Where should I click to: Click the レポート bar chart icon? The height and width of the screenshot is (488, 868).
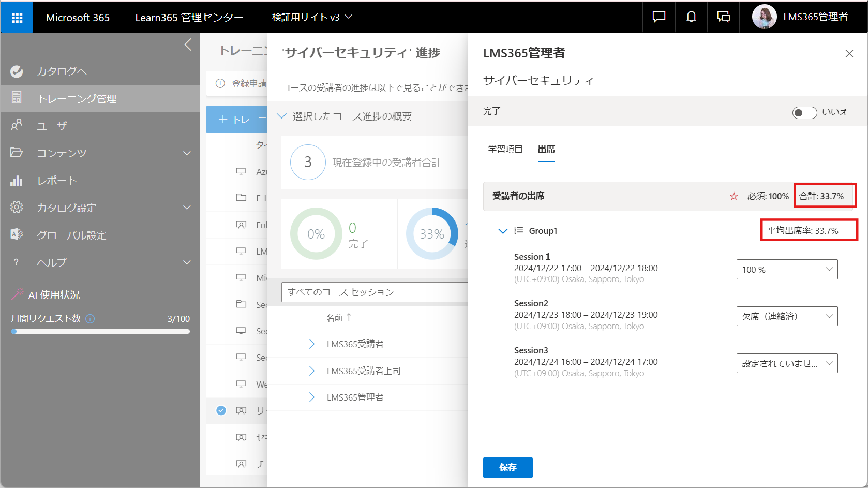[x=17, y=180]
